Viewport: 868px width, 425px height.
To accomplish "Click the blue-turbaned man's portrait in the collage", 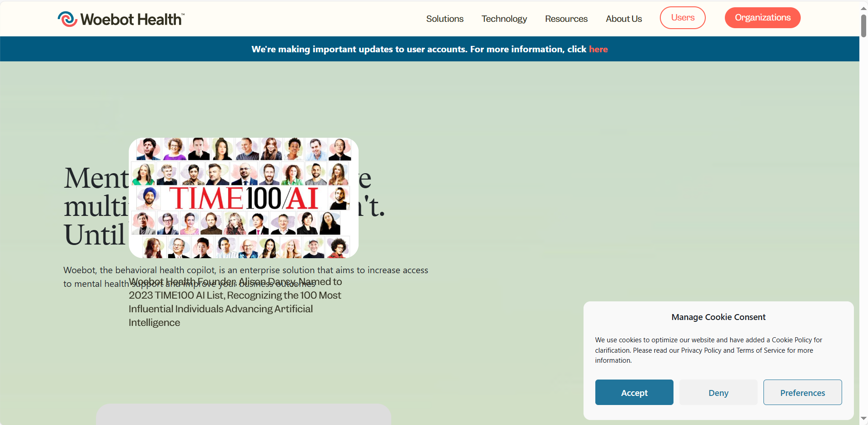I will coord(149,198).
